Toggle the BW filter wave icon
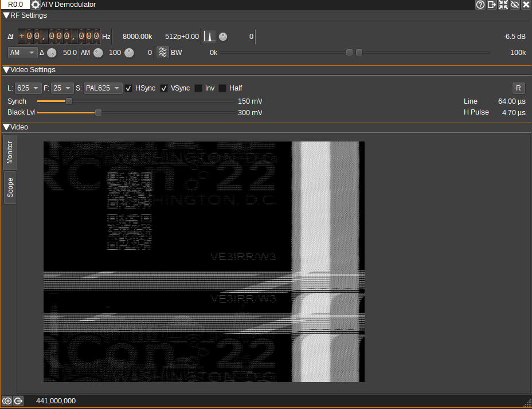 (x=163, y=52)
